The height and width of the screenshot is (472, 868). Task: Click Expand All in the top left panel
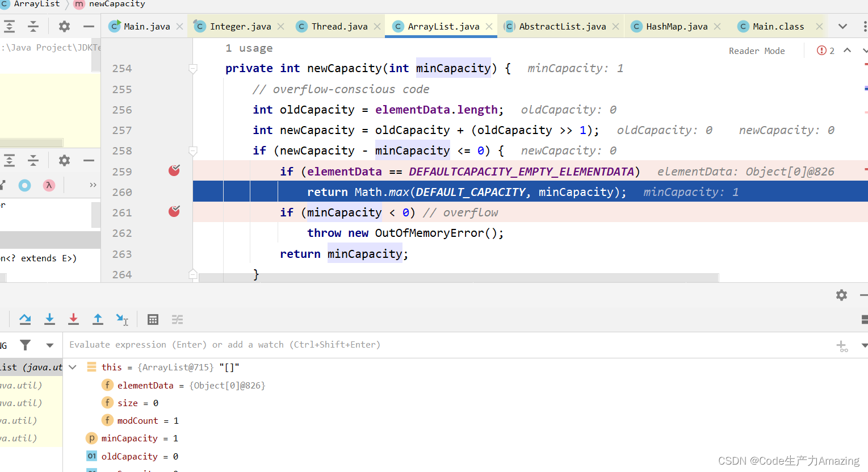(x=10, y=26)
